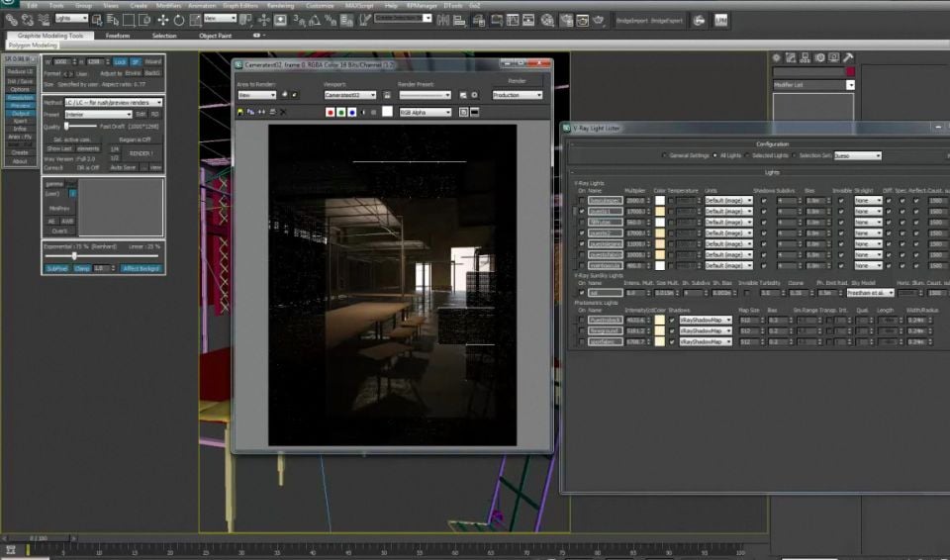Click the puerta1 Multiplier value field

(634, 211)
